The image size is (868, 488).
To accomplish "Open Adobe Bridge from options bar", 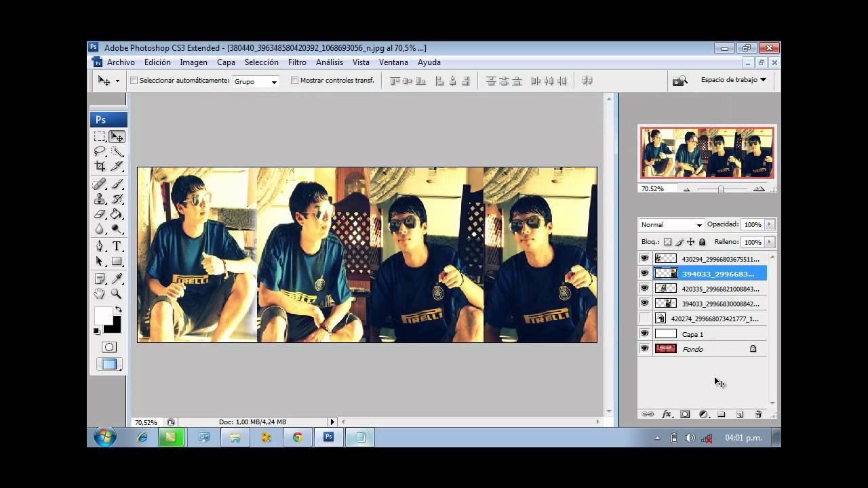I will point(679,81).
